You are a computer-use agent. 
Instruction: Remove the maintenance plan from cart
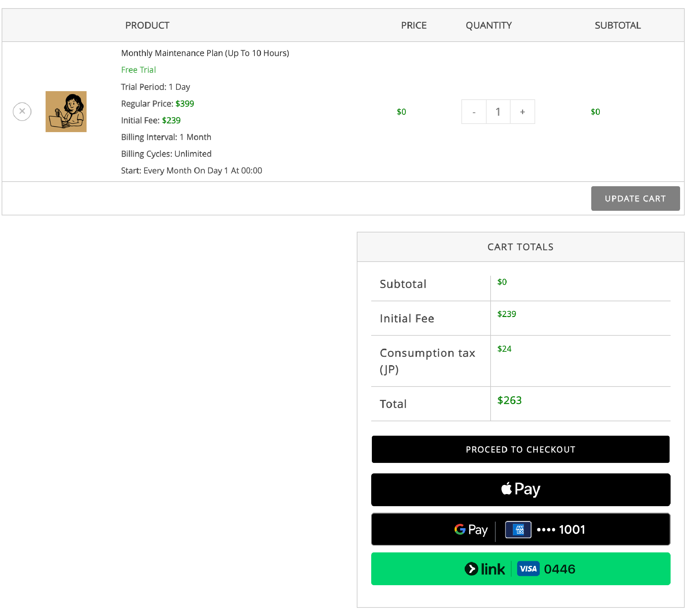pyautogui.click(x=22, y=111)
